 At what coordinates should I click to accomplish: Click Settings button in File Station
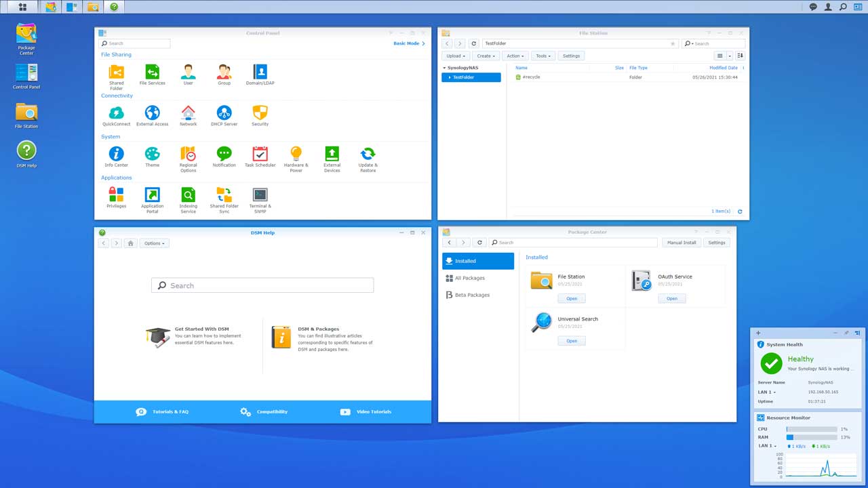(571, 56)
